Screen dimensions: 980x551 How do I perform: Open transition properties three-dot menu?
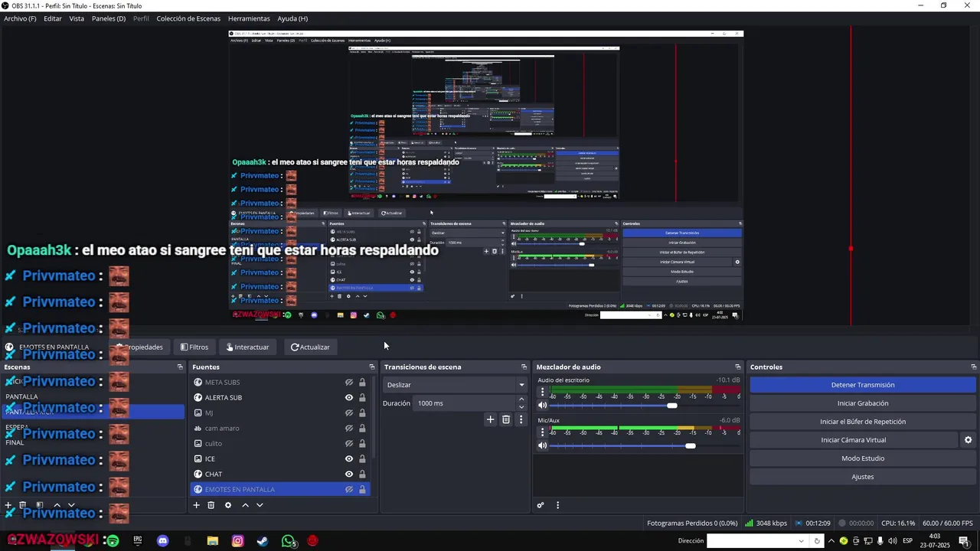(x=521, y=419)
